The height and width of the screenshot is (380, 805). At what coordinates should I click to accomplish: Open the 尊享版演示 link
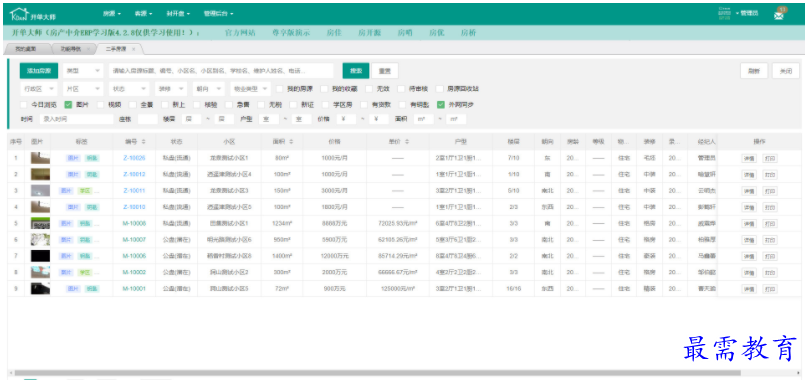[x=291, y=33]
